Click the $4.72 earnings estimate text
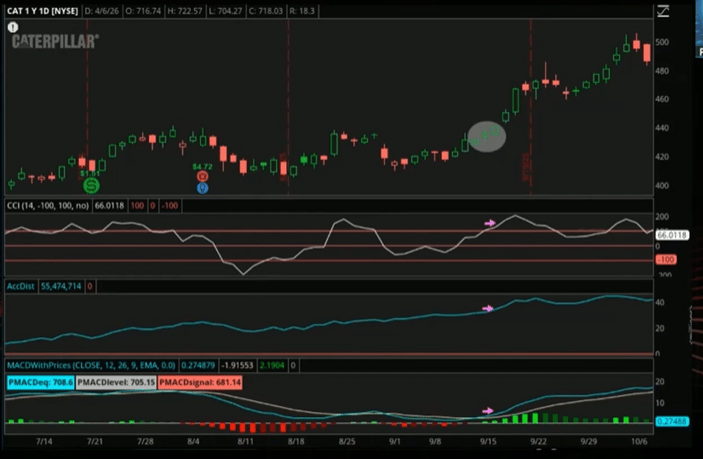Image resolution: width=703 pixels, height=459 pixels. pyautogui.click(x=202, y=167)
